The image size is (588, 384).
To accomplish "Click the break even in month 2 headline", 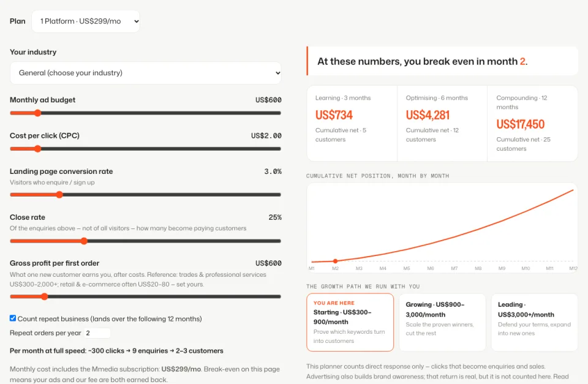I will click(x=422, y=61).
